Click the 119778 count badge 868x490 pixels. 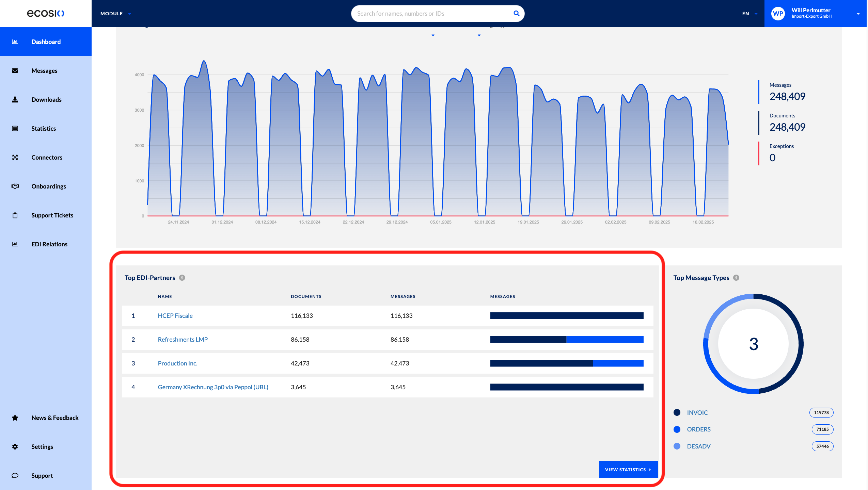pos(821,413)
